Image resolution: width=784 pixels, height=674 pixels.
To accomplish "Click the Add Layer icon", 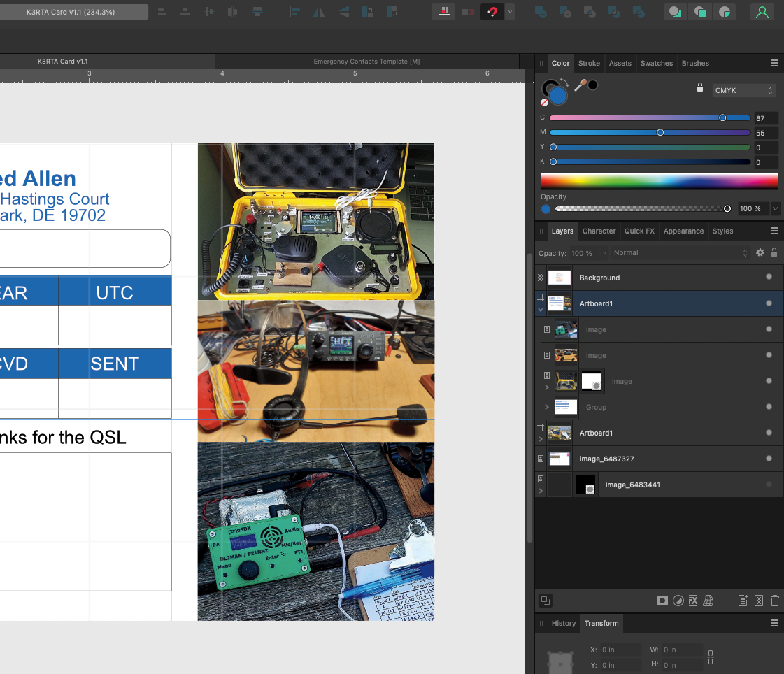I will tap(743, 601).
